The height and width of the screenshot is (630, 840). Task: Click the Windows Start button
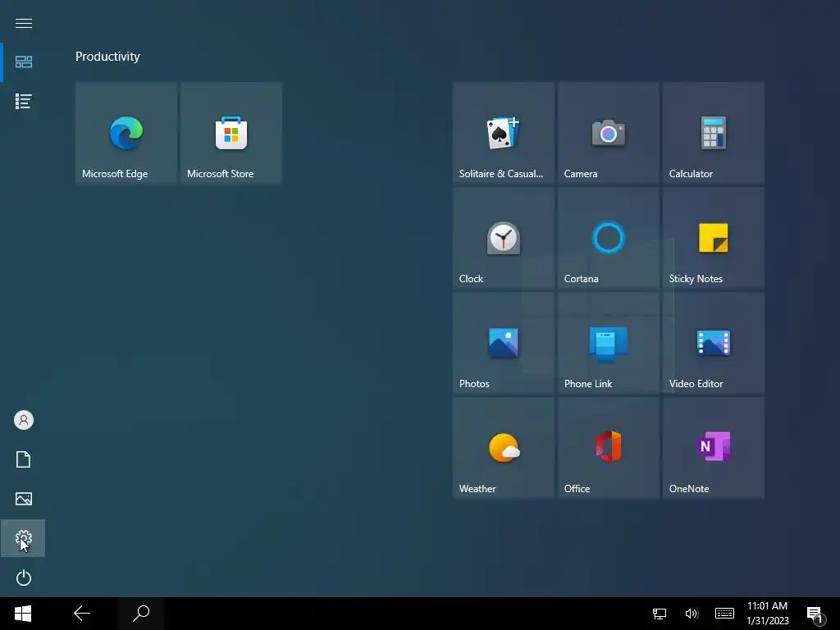pyautogui.click(x=23, y=614)
